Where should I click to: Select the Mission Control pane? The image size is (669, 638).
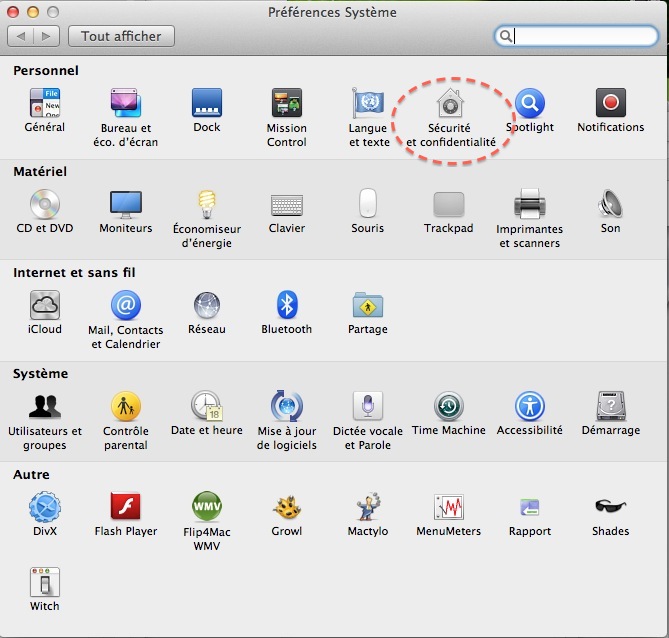tap(287, 104)
